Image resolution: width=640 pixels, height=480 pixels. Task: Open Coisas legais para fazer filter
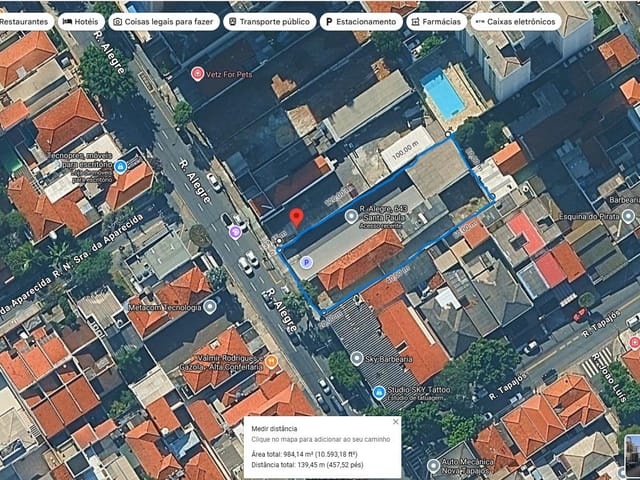pyautogui.click(x=164, y=22)
